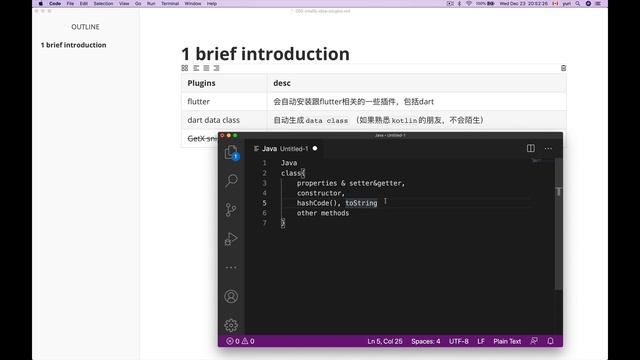
Task: Open errors and warnings in the status bar
Action: 240,341
